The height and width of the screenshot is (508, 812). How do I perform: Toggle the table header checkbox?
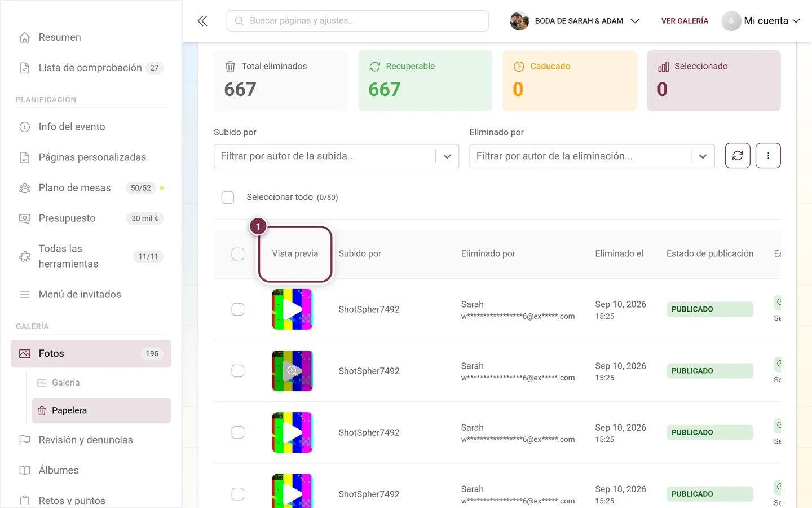tap(238, 254)
